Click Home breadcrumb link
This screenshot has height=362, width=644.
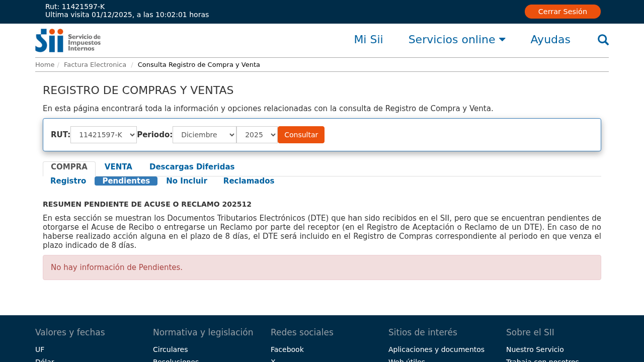[45, 65]
